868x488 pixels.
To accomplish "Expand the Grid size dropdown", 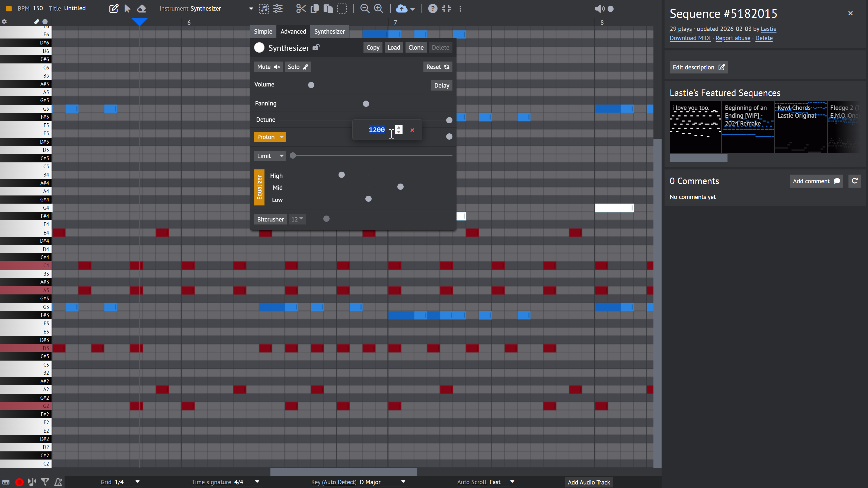I will 137,482.
